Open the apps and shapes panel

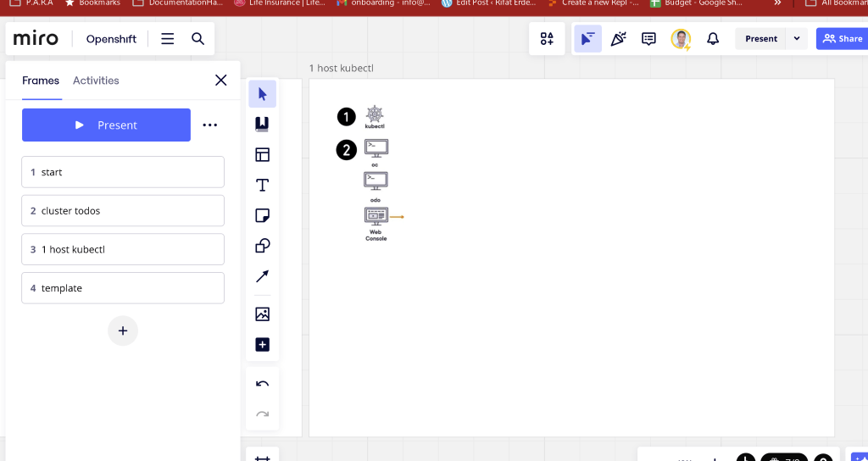pyautogui.click(x=547, y=39)
